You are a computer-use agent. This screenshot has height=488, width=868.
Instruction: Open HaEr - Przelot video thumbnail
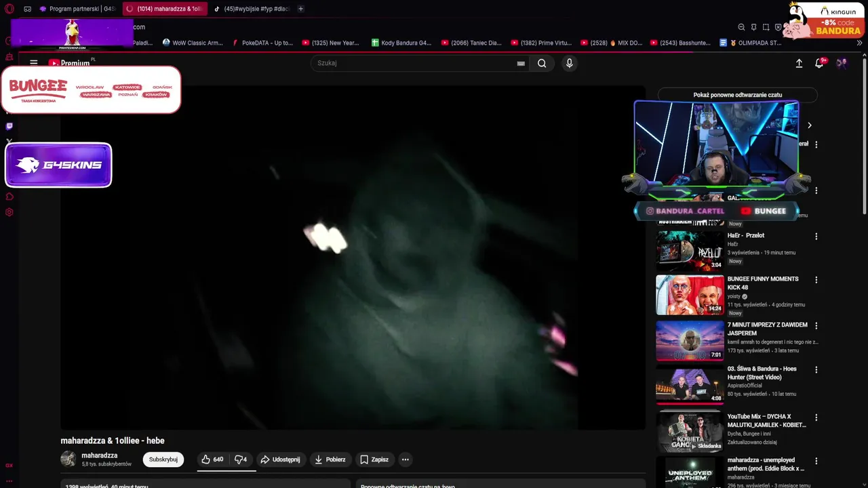click(x=690, y=251)
